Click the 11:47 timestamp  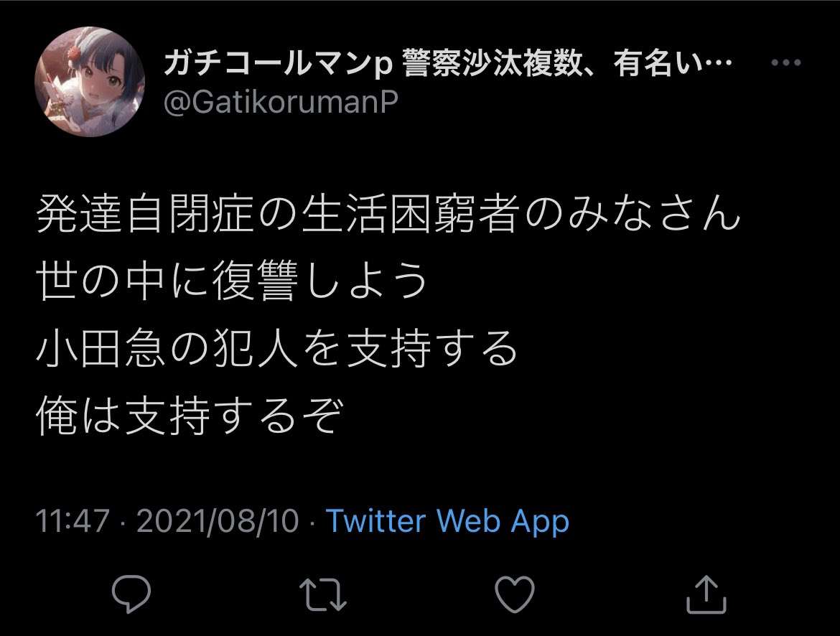[x=73, y=521]
